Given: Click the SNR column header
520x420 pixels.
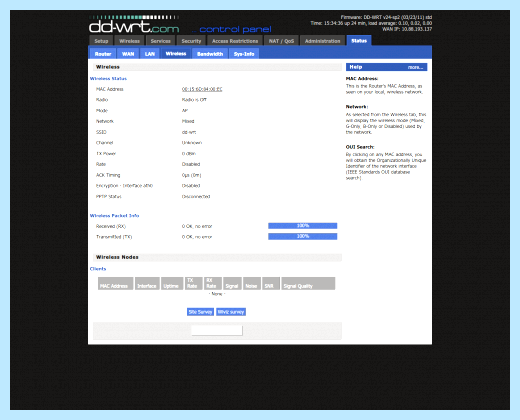Looking at the screenshot, I should [271, 283].
